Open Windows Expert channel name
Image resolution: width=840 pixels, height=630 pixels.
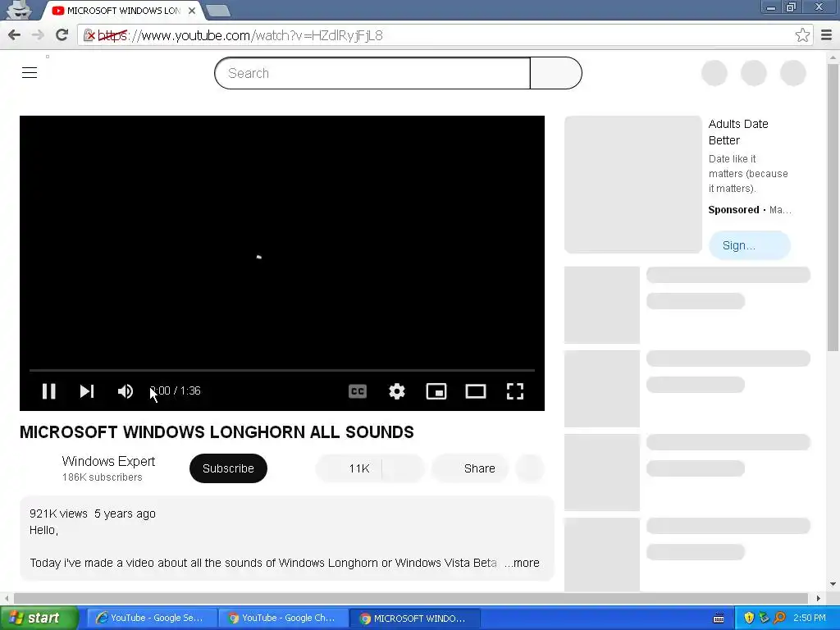pyautogui.click(x=108, y=461)
